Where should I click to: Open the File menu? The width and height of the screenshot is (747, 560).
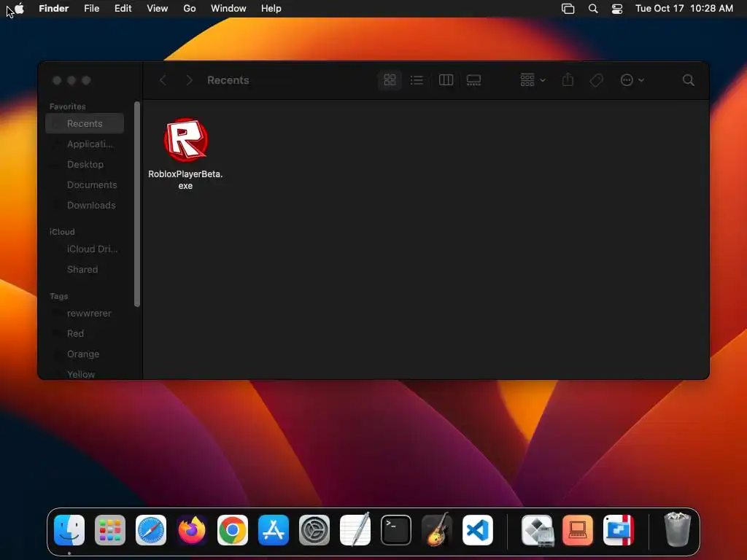tap(91, 9)
